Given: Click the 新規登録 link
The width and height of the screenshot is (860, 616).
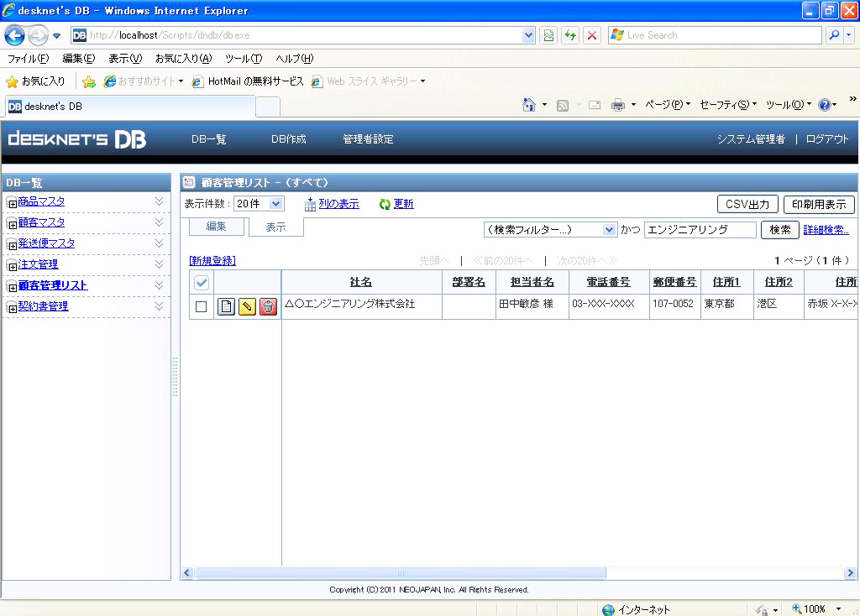Looking at the screenshot, I should pyautogui.click(x=212, y=261).
